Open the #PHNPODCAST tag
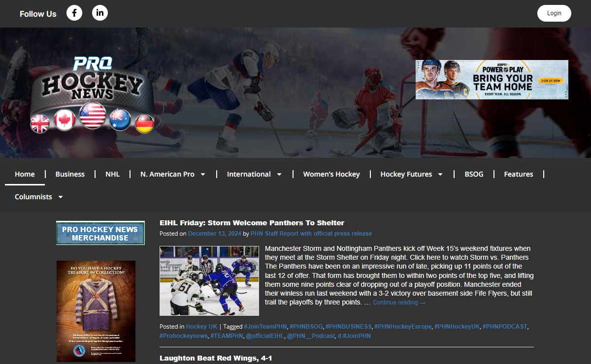 tap(505, 327)
